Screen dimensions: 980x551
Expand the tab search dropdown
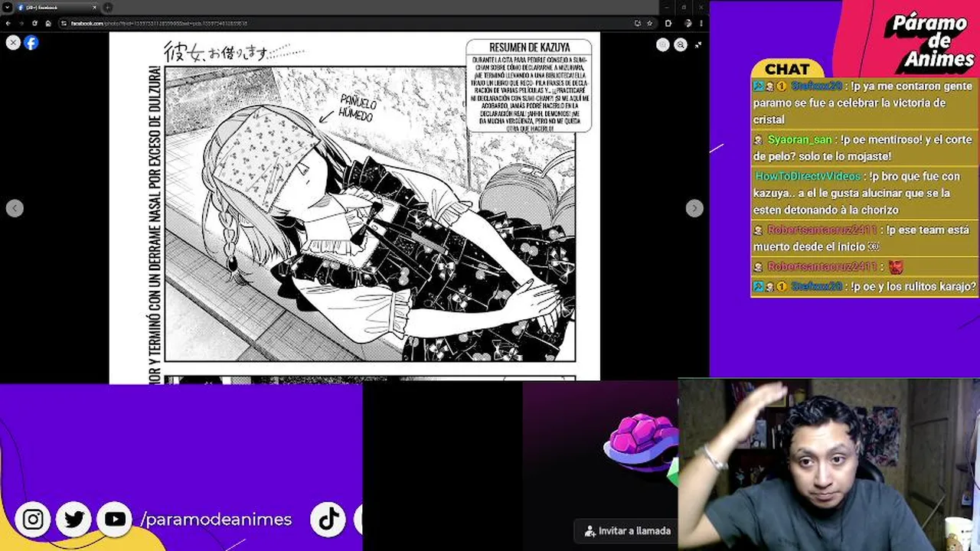point(7,7)
